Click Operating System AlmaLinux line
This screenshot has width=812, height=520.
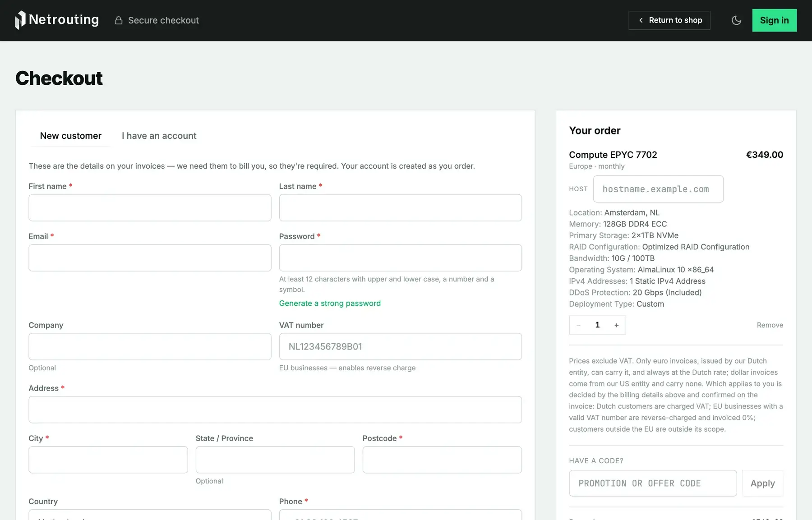pyautogui.click(x=641, y=270)
